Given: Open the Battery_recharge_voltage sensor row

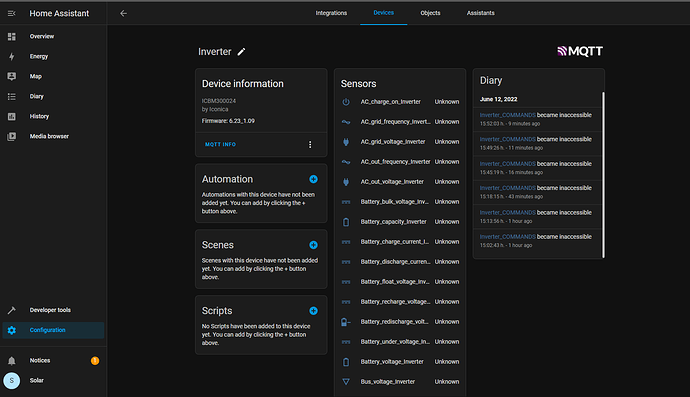Looking at the screenshot, I should click(400, 302).
